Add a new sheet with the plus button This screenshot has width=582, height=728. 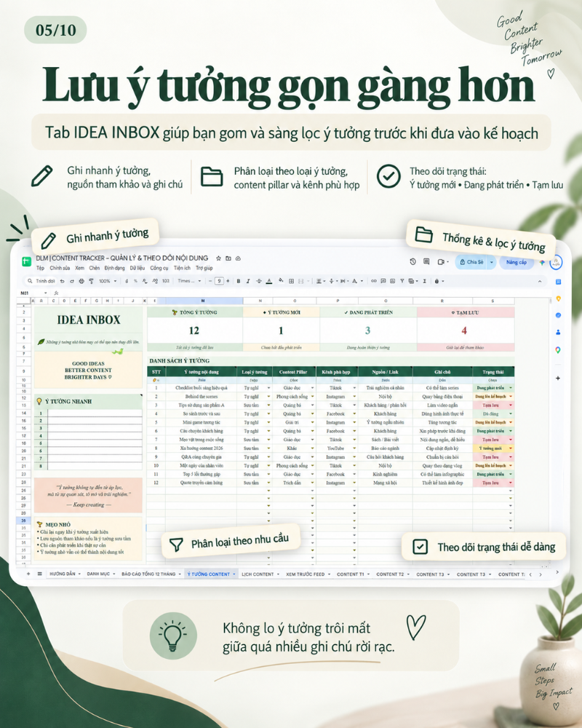click(28, 574)
